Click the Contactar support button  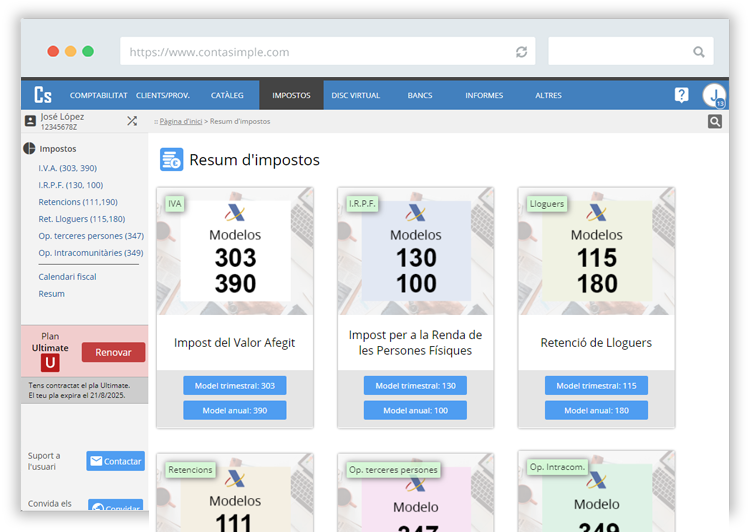116,461
